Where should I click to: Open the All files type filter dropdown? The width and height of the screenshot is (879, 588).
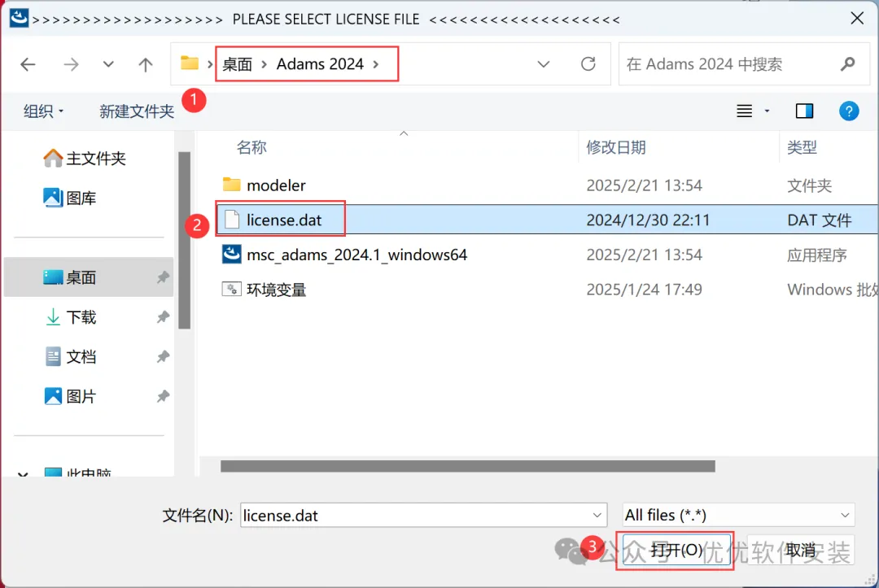[738, 515]
